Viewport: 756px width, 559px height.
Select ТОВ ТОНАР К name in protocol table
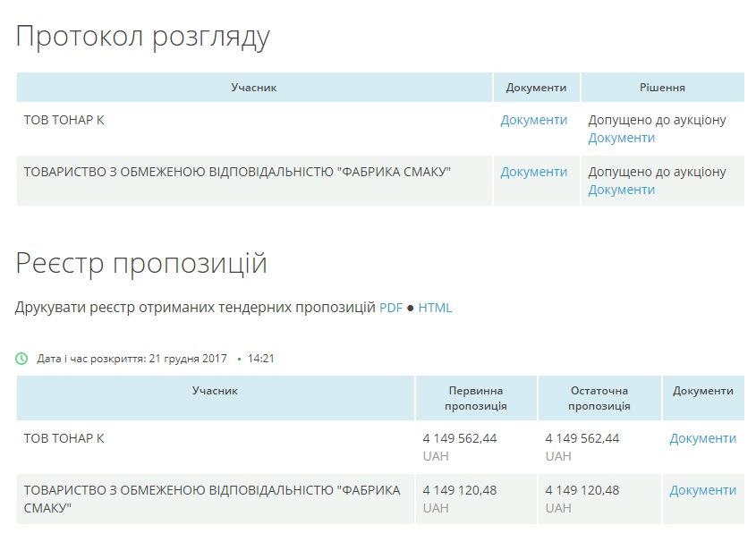[64, 120]
